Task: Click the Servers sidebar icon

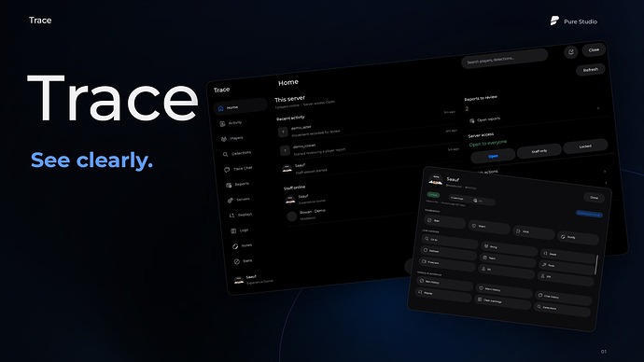Action: [x=230, y=200]
